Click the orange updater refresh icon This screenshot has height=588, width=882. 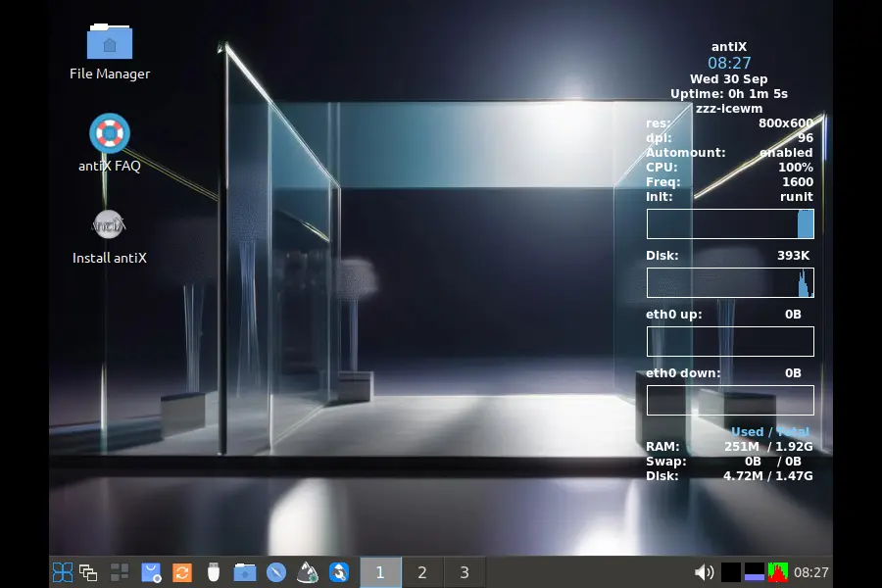(181, 572)
